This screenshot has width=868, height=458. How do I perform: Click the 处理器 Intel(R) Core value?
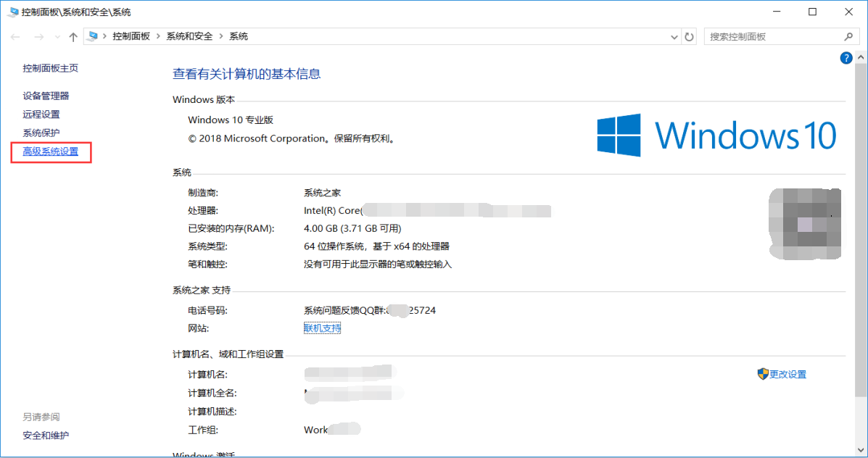click(x=427, y=211)
